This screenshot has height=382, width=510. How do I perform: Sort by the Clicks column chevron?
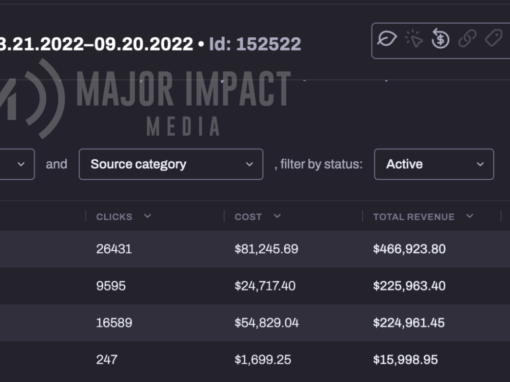point(147,216)
